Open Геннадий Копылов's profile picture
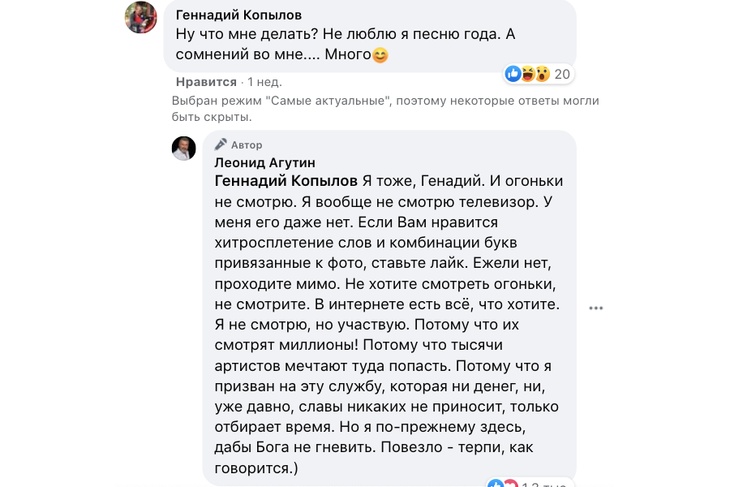Viewport: 730px width, 487px height. coord(140,17)
